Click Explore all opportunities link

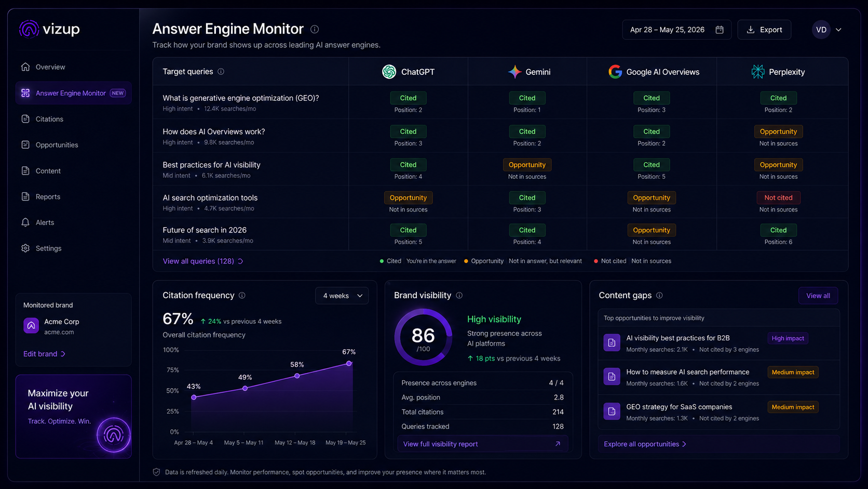(645, 444)
